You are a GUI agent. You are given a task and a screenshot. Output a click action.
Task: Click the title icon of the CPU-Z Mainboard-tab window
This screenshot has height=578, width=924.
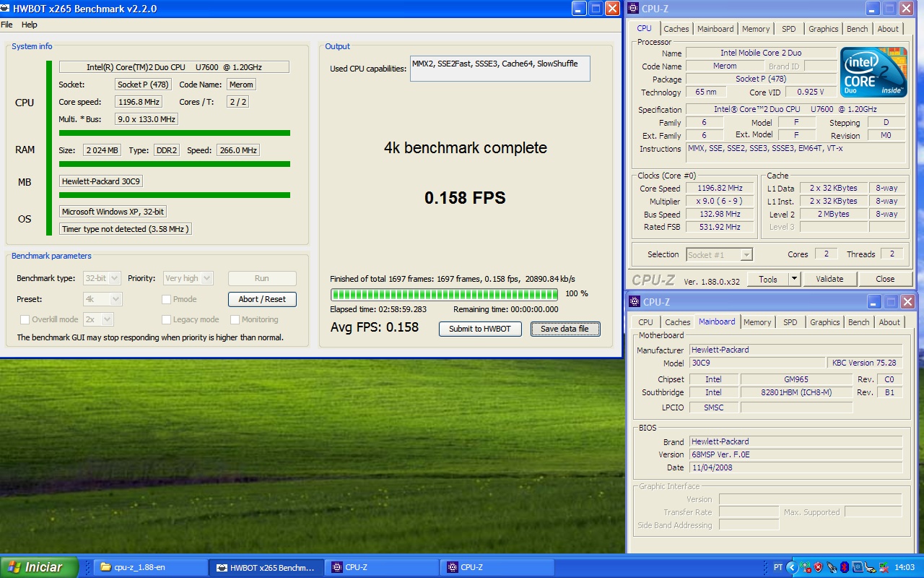click(635, 302)
